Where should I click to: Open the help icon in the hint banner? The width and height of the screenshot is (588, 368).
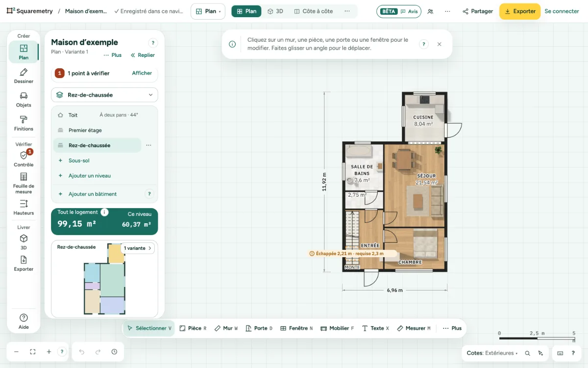click(x=424, y=44)
